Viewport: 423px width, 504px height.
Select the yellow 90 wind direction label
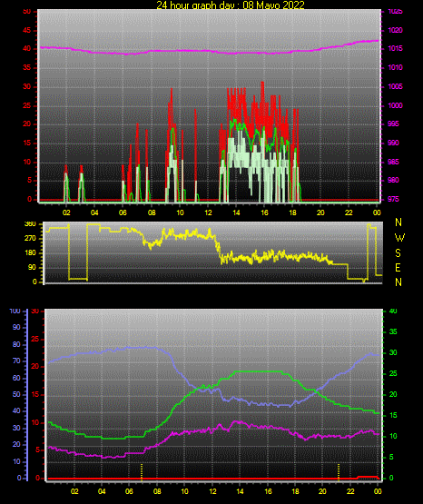pyautogui.click(x=32, y=267)
